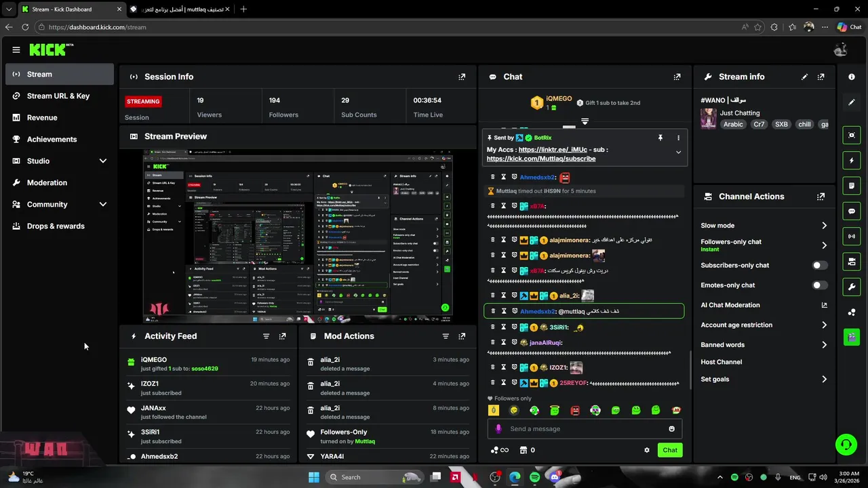Screen dimensions: 868x488
Task: Delete 3SiRi1's chat message with trash icon
Action: tap(493, 327)
